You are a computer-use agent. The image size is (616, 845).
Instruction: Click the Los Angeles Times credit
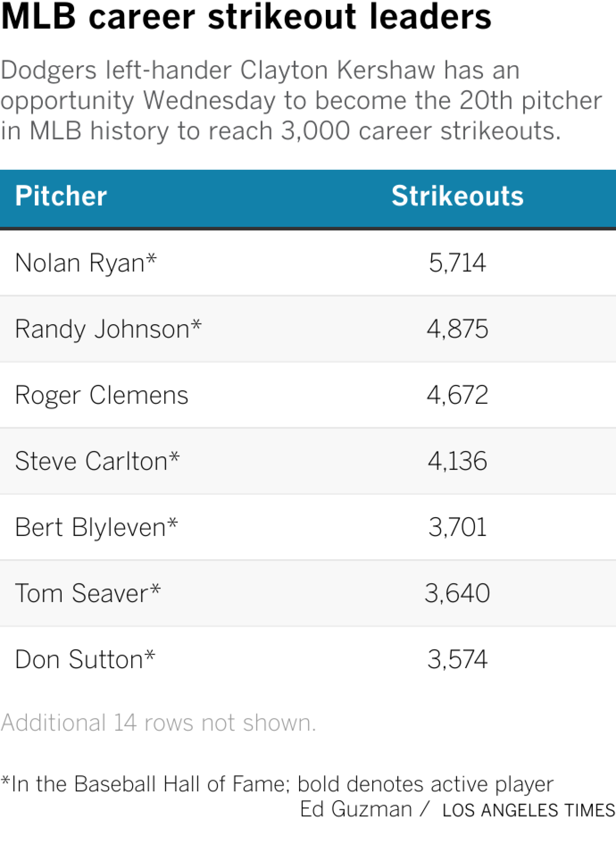(528, 810)
